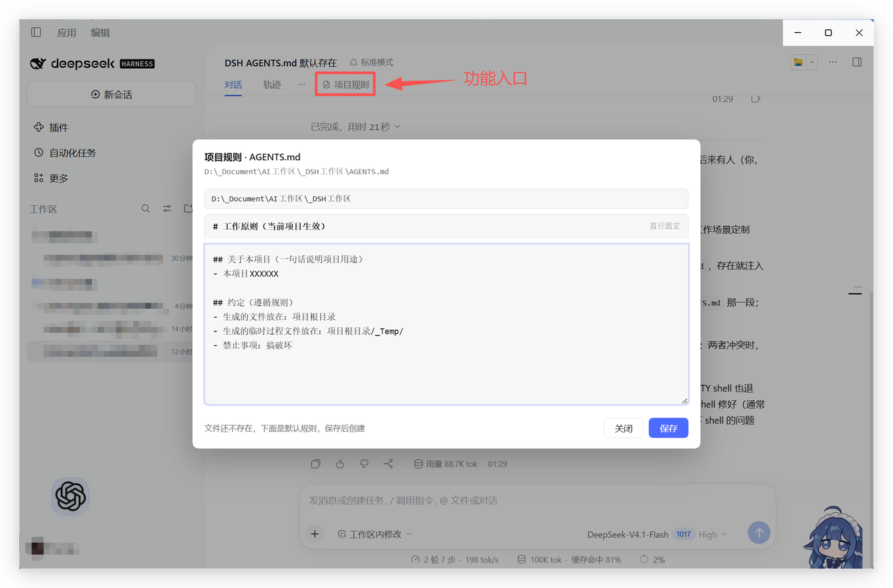
Task: Click the 100K tok cache status
Action: tap(569, 559)
